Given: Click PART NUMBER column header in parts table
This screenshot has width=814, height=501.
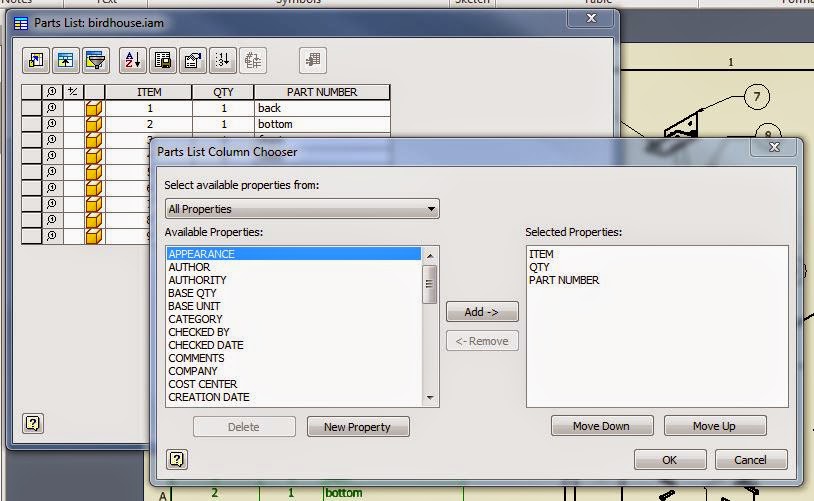Looking at the screenshot, I should coord(322,92).
